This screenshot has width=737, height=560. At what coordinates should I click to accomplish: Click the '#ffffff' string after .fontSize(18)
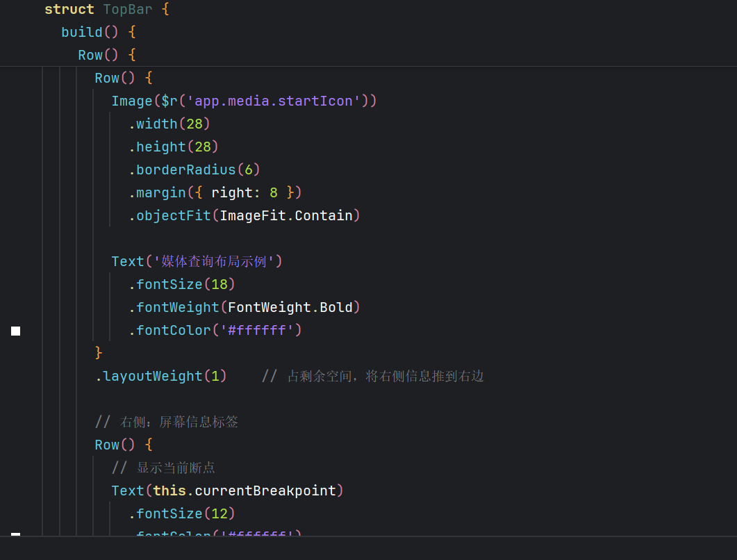[x=256, y=331]
